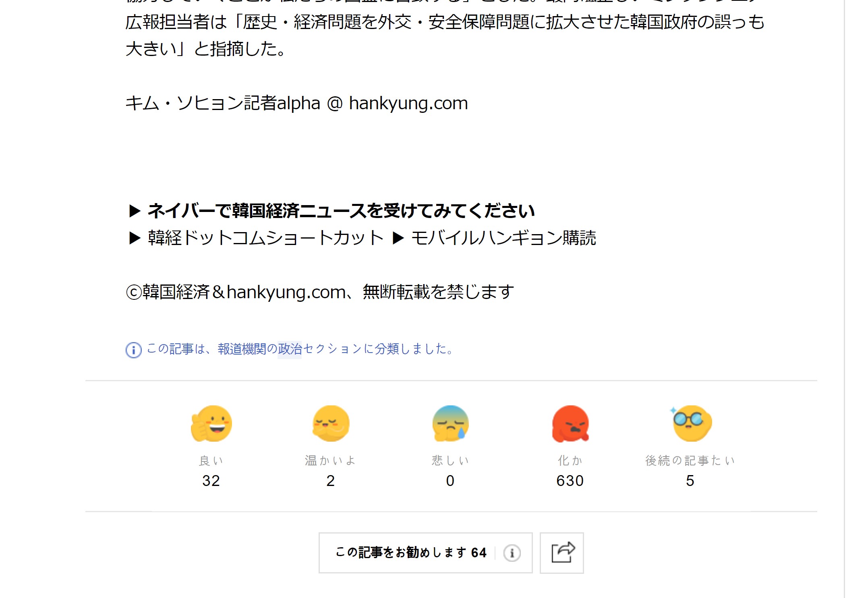The image size is (868, 598).
Task: React with the angry red emoji
Action: coord(570,424)
